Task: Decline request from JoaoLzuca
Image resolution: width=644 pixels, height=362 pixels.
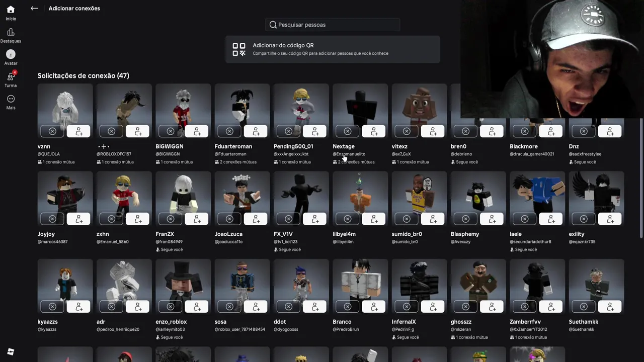Action: pos(229,219)
